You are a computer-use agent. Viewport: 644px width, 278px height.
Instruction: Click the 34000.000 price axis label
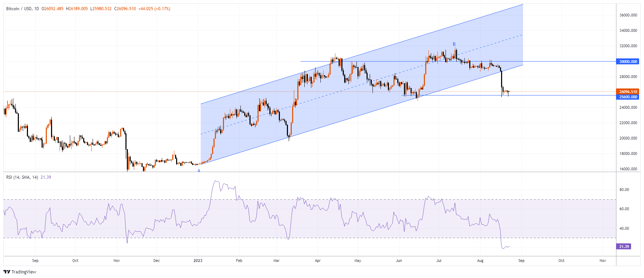click(628, 30)
